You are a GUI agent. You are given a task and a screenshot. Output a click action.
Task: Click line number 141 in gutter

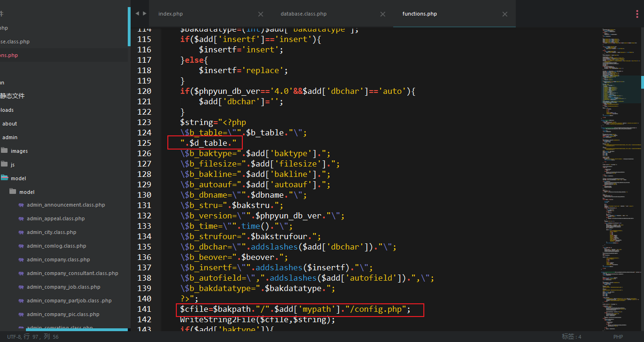144,309
